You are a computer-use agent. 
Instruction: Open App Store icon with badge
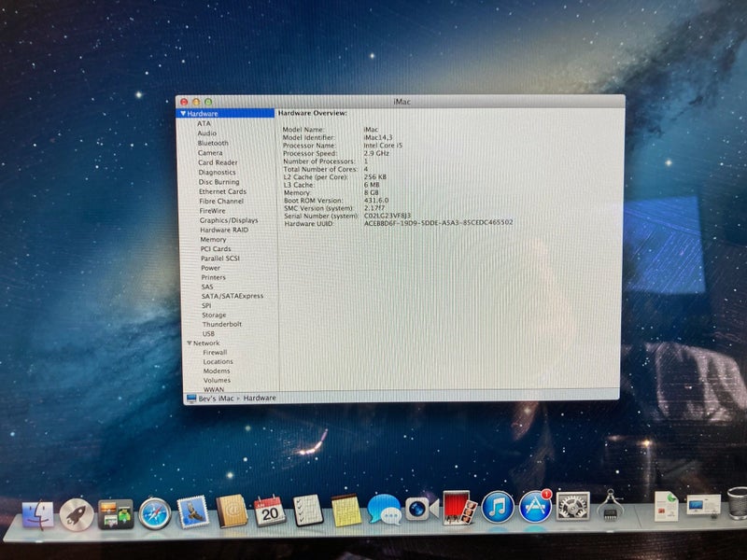tap(535, 506)
